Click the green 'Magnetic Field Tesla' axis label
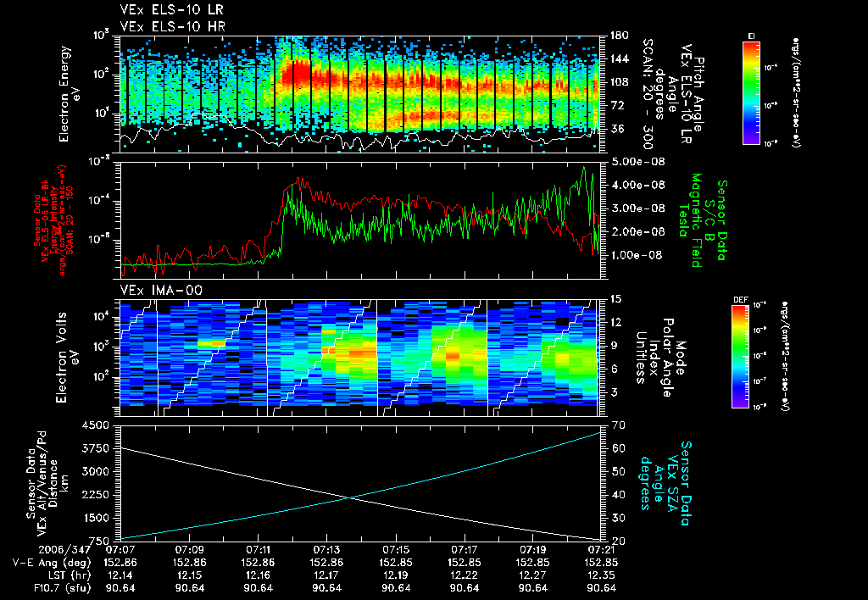Image resolution: width=868 pixels, height=600 pixels. pyautogui.click(x=689, y=220)
